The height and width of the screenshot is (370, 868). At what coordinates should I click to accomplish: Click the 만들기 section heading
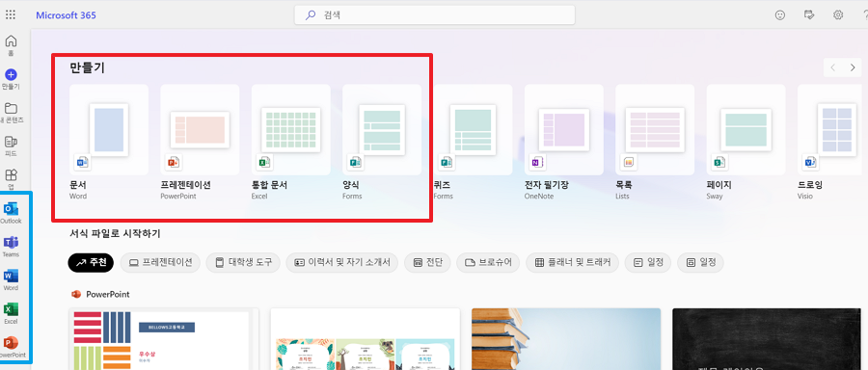pyautogui.click(x=88, y=68)
